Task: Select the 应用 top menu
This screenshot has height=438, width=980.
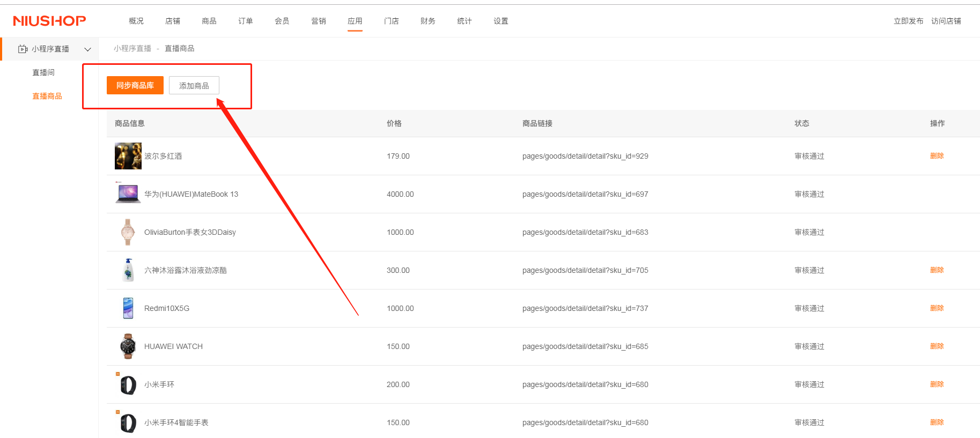Action: [355, 21]
